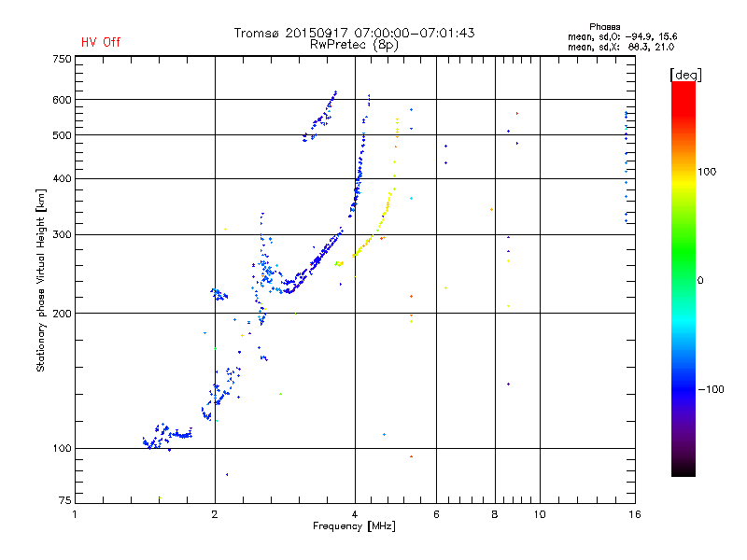747x560 pixels.
Task: Click the -100 colorbar tick label
Action: (x=711, y=389)
